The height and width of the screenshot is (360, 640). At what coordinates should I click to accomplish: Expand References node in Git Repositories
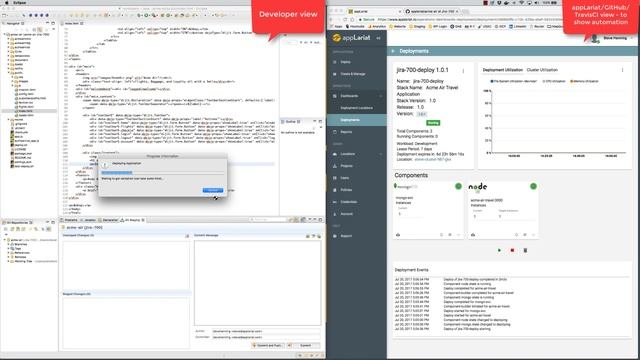pyautogui.click(x=9, y=253)
